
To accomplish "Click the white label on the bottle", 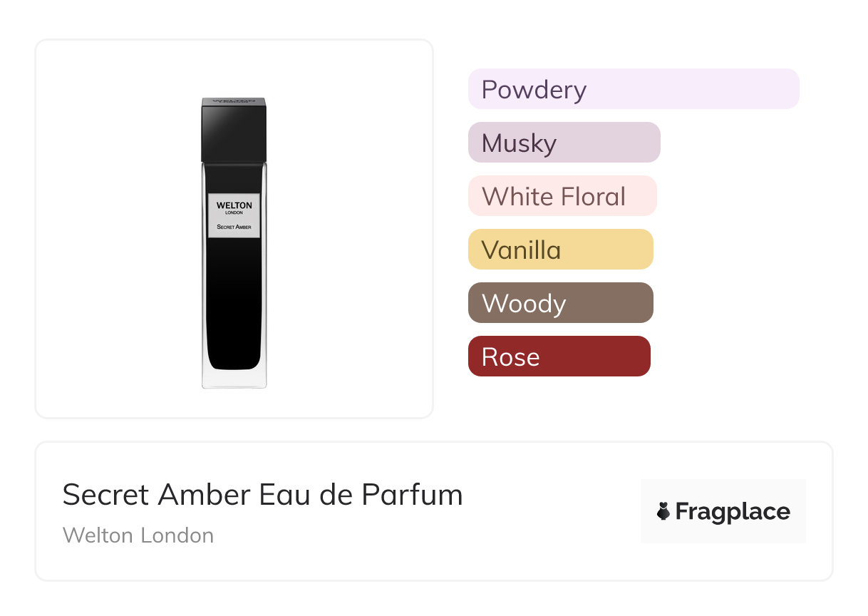I will 234,215.
